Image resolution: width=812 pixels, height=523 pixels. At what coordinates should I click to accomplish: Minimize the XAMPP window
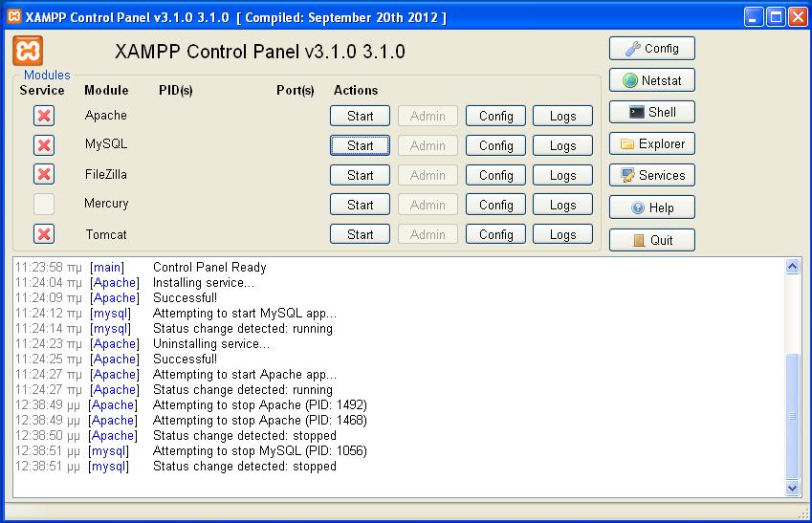click(754, 17)
